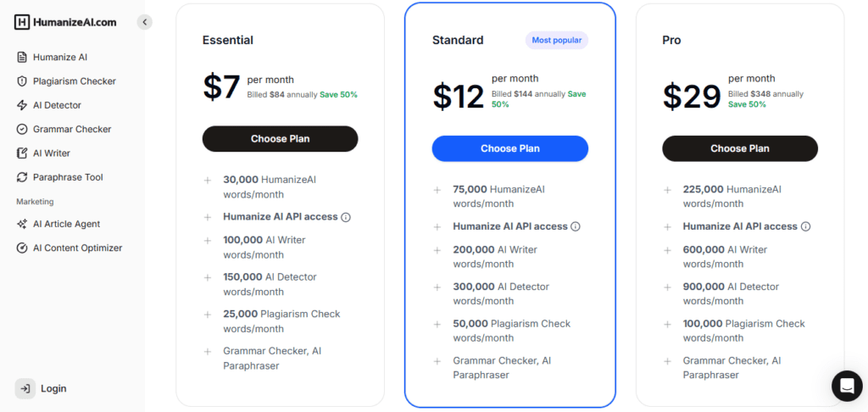The image size is (868, 412).
Task: Click the Paraphrase Tool icon
Action: tap(23, 177)
